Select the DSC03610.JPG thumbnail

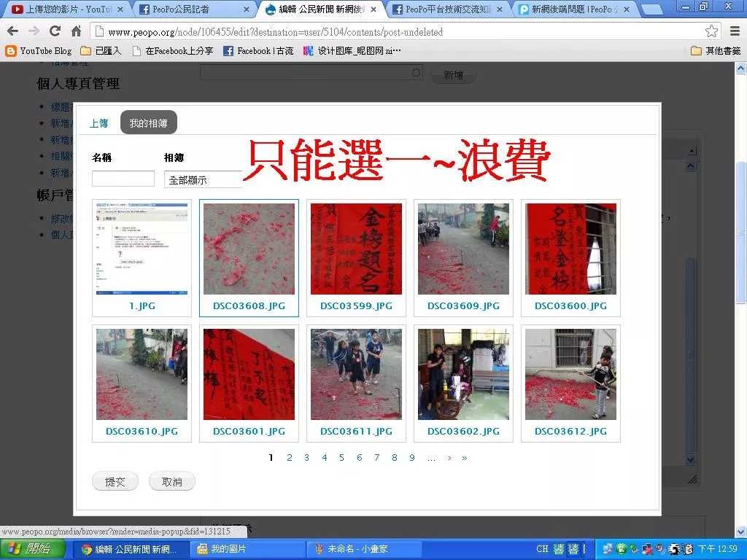[x=142, y=384]
